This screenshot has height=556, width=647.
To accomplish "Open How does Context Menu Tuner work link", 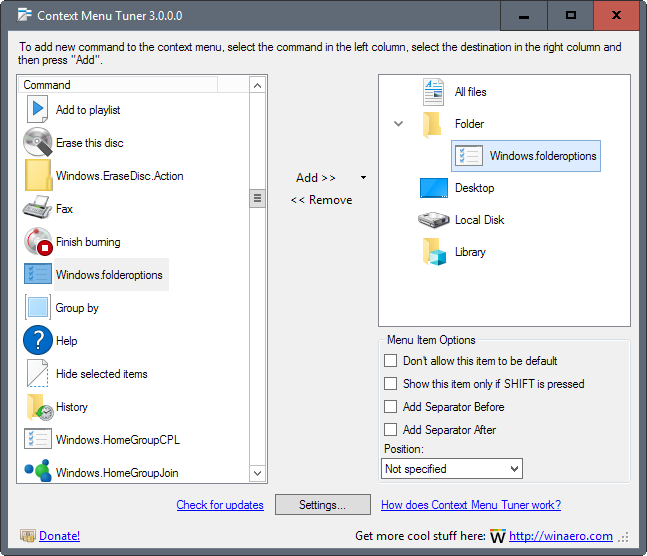I will 471,505.
